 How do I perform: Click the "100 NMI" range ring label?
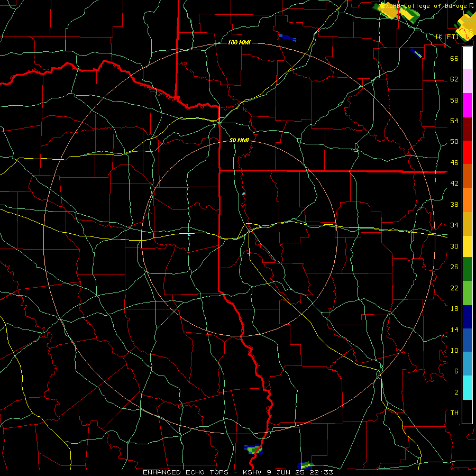239,42
